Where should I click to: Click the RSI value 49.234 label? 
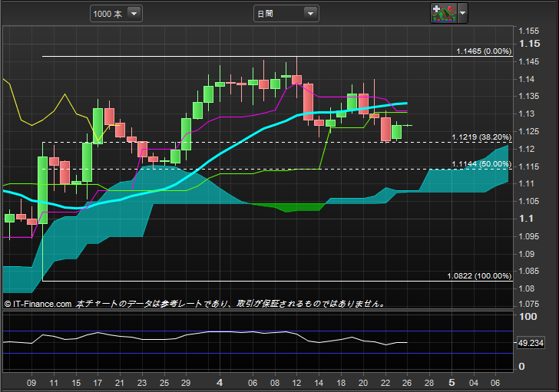[531, 343]
